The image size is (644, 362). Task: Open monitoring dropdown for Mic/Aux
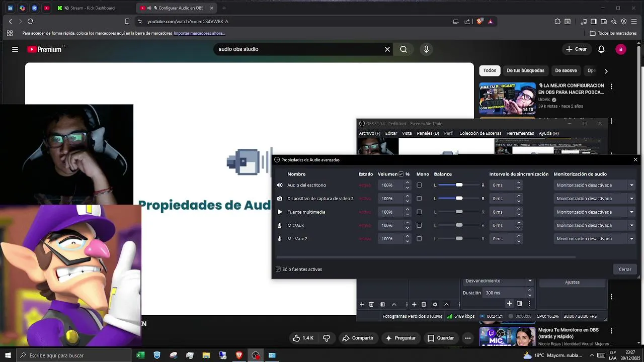pos(595,225)
